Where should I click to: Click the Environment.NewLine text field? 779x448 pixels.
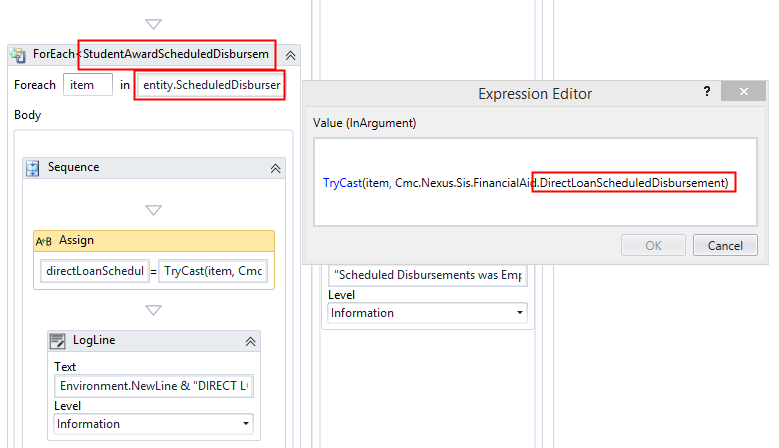[x=153, y=386]
